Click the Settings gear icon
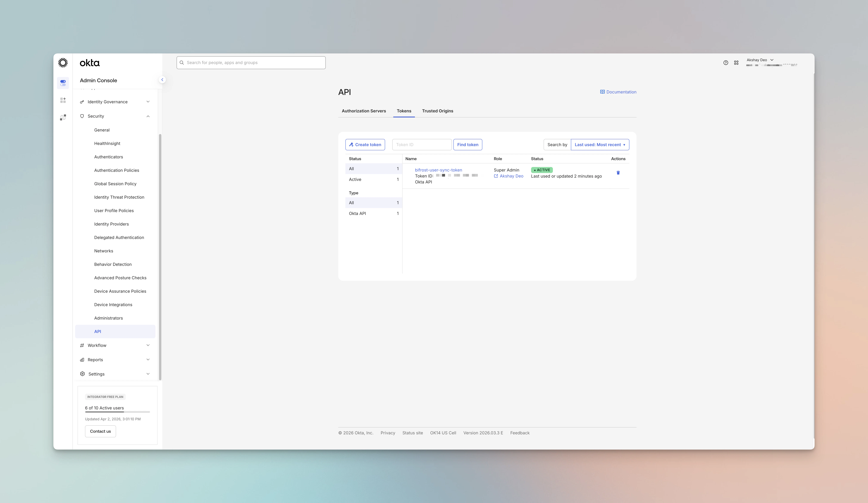 [82, 374]
